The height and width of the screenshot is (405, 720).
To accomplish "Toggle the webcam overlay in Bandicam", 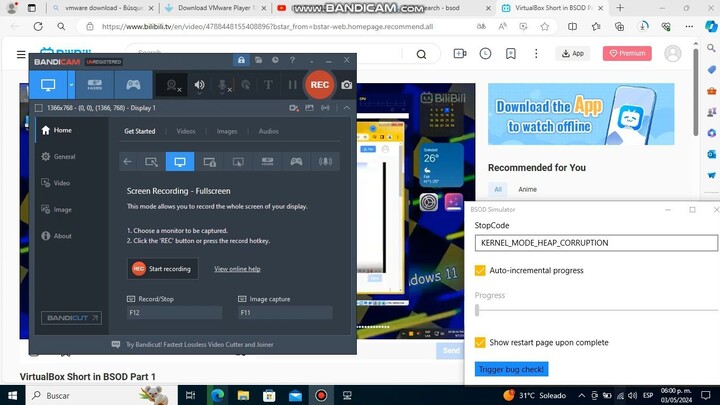I will 172,85.
